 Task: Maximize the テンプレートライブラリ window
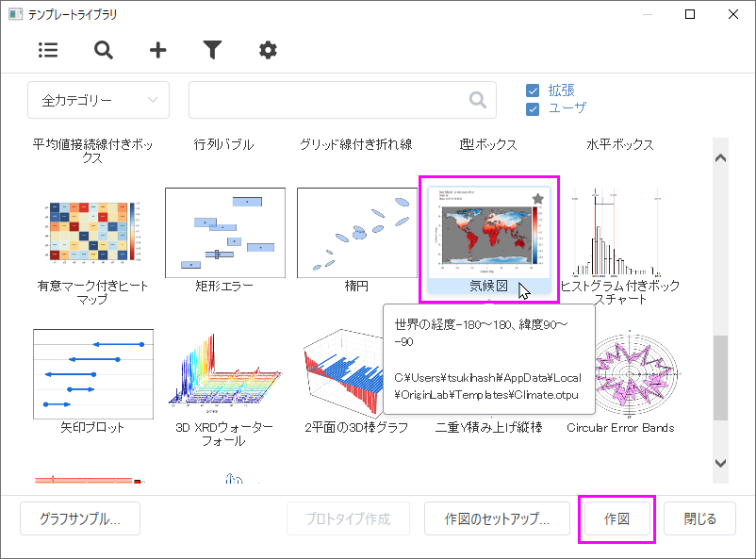tap(690, 14)
